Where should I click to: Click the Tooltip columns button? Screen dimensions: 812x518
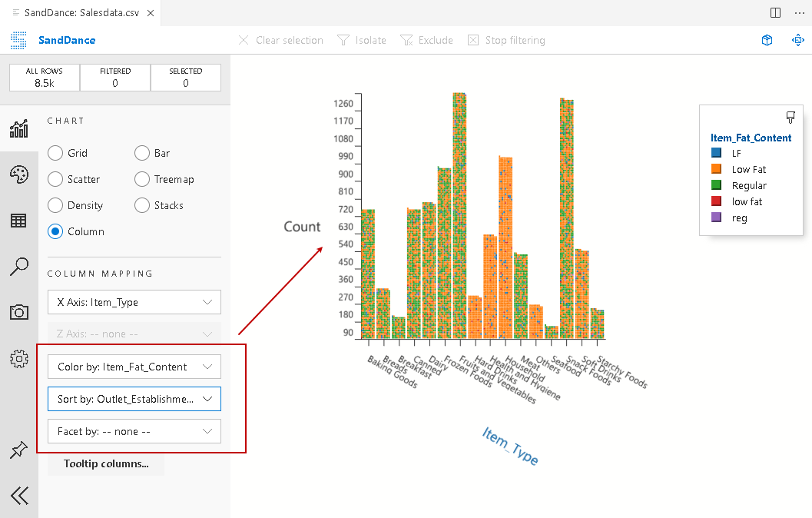pos(106,463)
